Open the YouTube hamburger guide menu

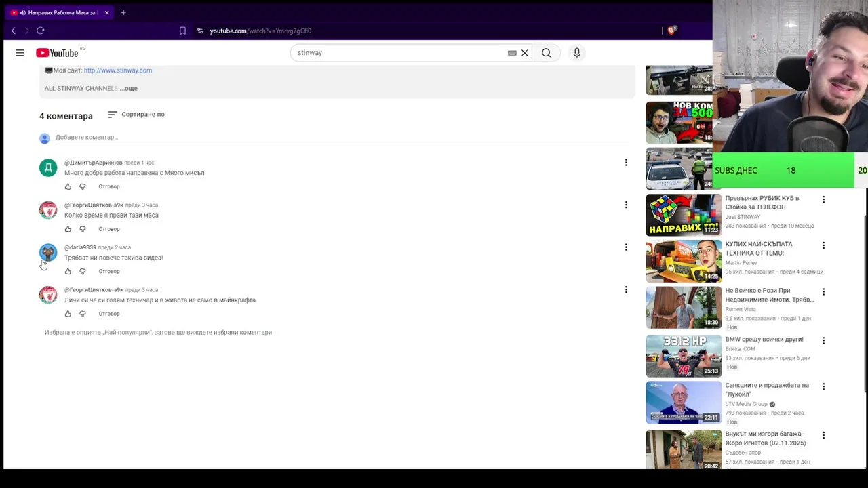(x=20, y=53)
